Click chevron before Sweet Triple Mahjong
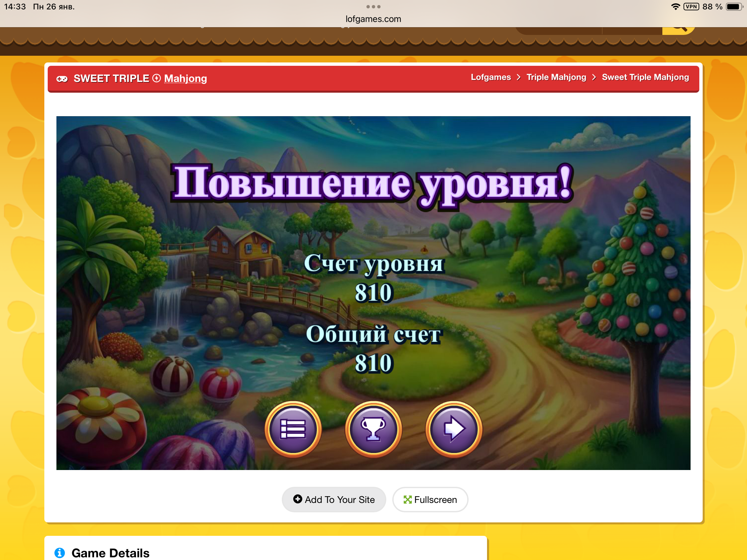The height and width of the screenshot is (560, 747). 594,77
